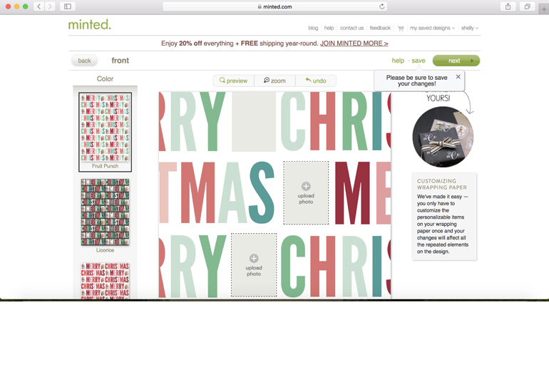549x392 pixels.
Task: Undo the last change
Action: point(316,81)
